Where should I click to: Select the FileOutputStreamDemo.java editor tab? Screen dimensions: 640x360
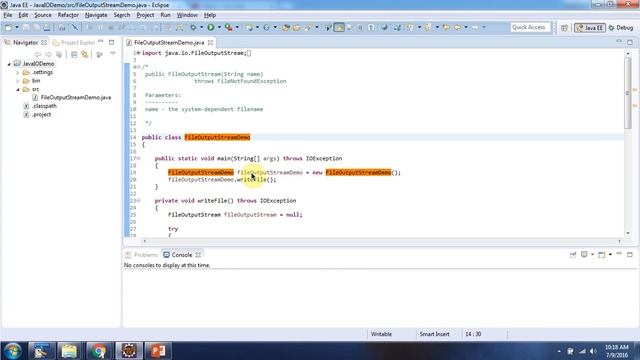pyautogui.click(x=169, y=42)
